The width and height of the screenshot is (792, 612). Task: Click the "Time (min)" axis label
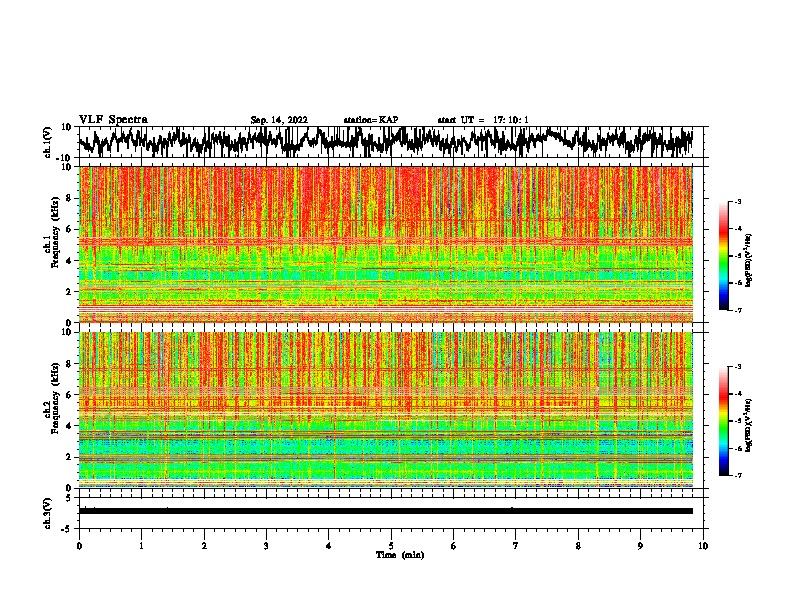pyautogui.click(x=400, y=555)
